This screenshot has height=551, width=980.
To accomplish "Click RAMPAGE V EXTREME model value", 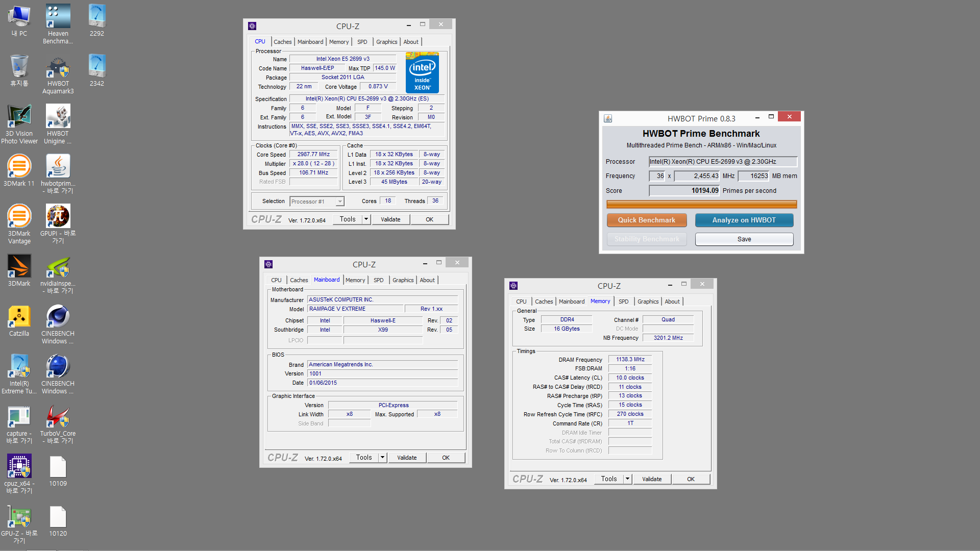I will point(355,309).
